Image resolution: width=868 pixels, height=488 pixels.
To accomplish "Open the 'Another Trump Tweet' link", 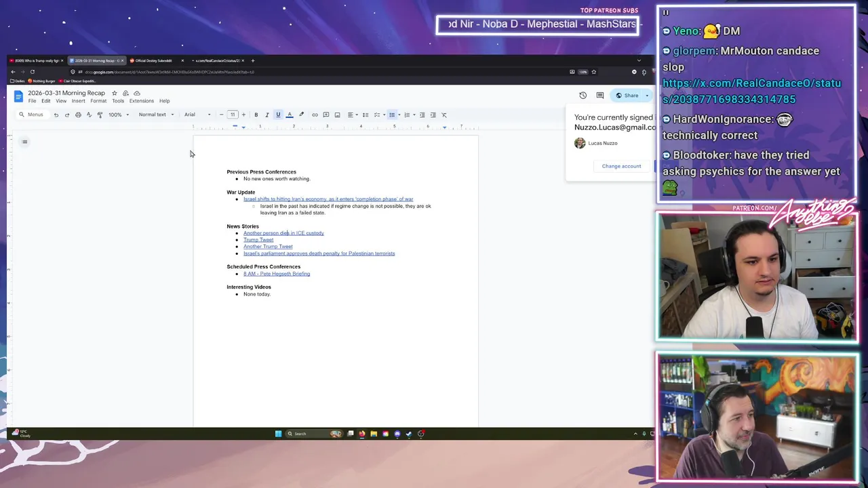I will [x=268, y=247].
